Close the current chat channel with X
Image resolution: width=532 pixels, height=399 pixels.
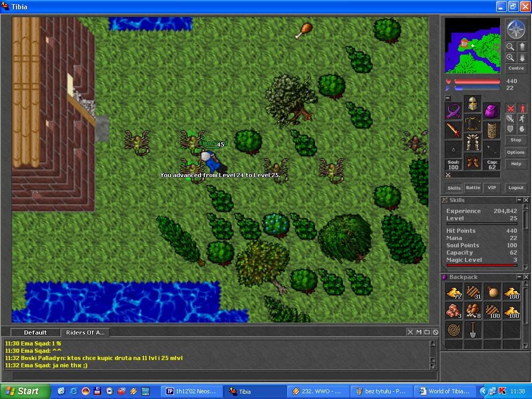pos(410,332)
